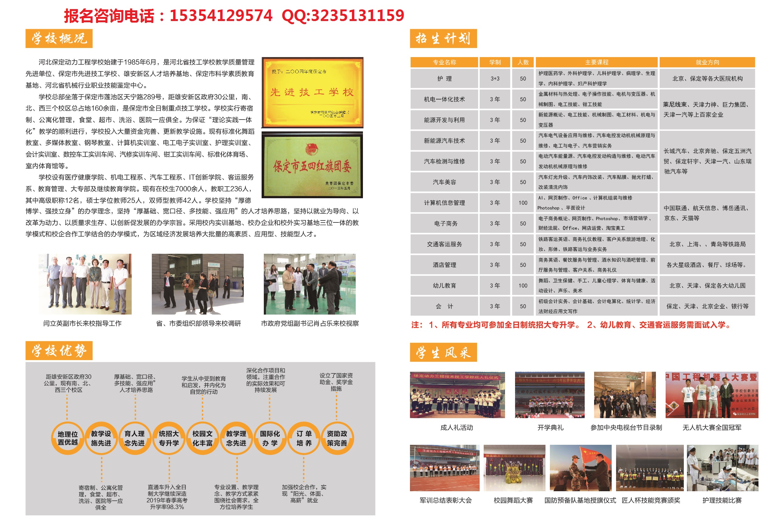Screen dimensions: 782x532
Task: Click the 距雄安新区政府30公里 advantage caption
Action: 68,383
